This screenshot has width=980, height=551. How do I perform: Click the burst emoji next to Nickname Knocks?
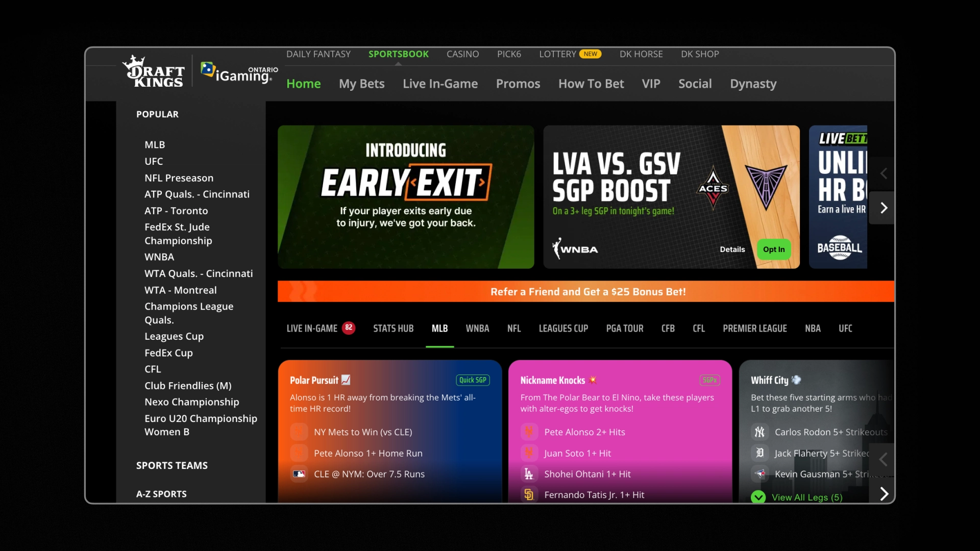(593, 380)
